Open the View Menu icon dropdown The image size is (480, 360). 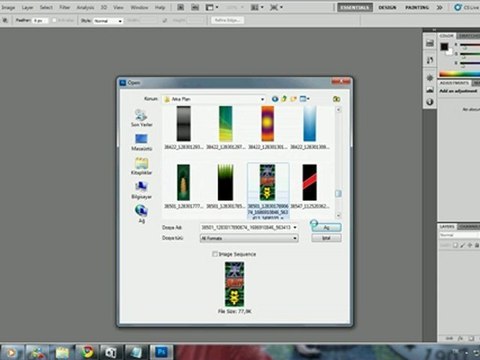pos(304,99)
